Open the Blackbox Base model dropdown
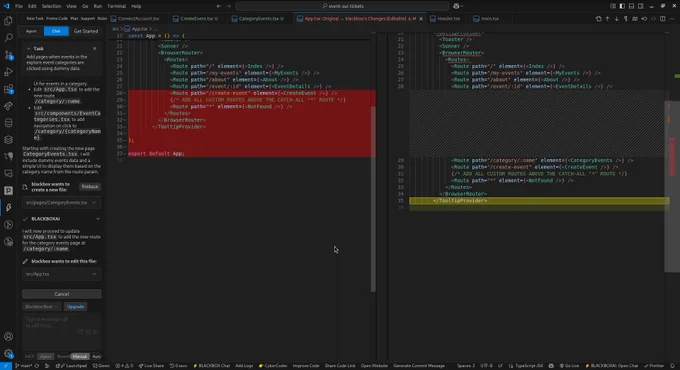The width and height of the screenshot is (680, 370). point(41,307)
